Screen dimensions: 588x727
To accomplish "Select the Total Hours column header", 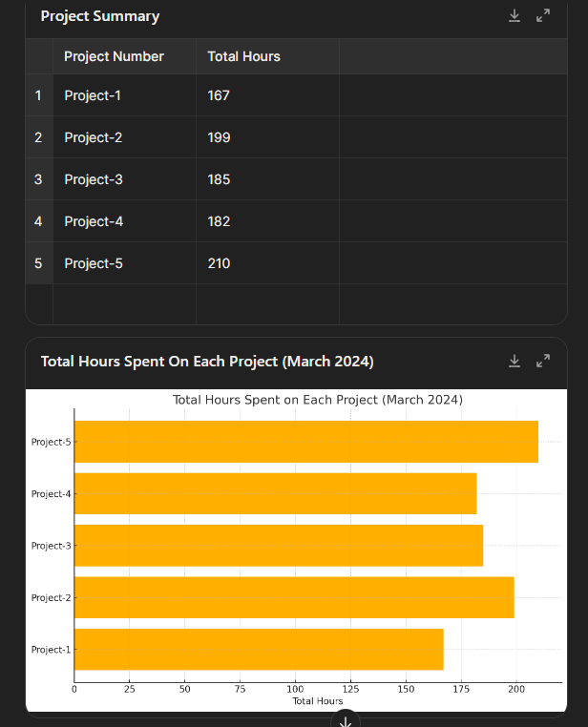I will click(267, 56).
